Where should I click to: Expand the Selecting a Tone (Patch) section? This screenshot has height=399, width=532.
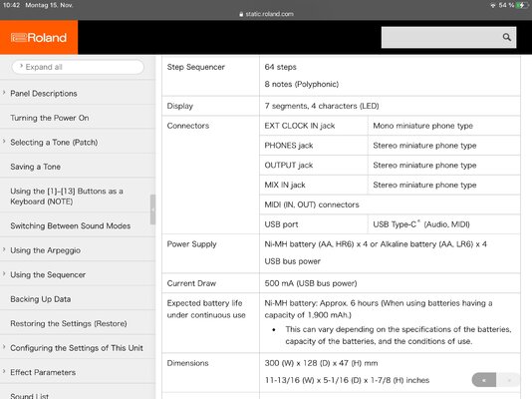tap(4, 142)
